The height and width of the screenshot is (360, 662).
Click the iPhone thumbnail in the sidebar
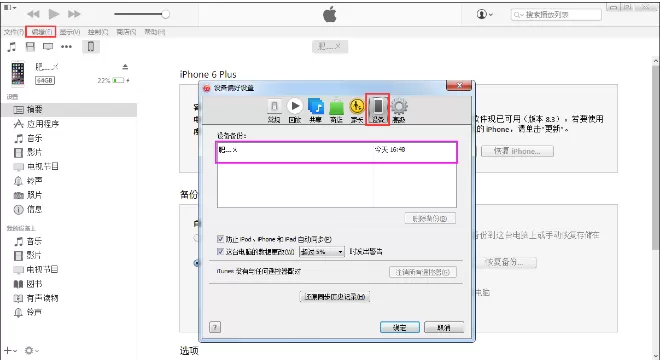click(x=18, y=73)
